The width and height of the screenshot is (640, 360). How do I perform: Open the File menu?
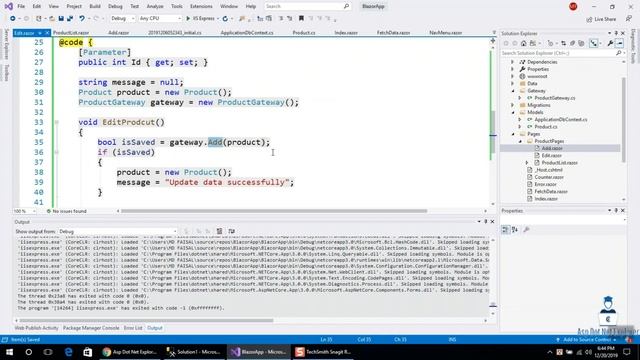(x=21, y=7)
